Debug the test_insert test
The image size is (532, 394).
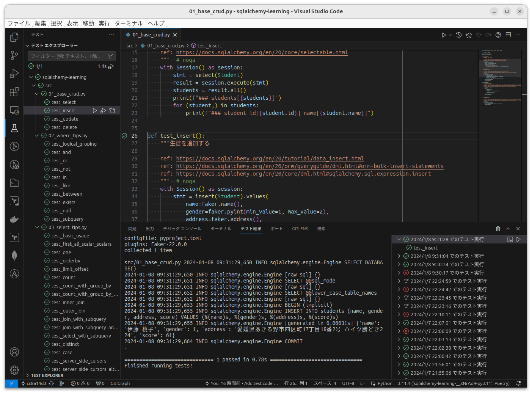pyautogui.click(x=103, y=110)
